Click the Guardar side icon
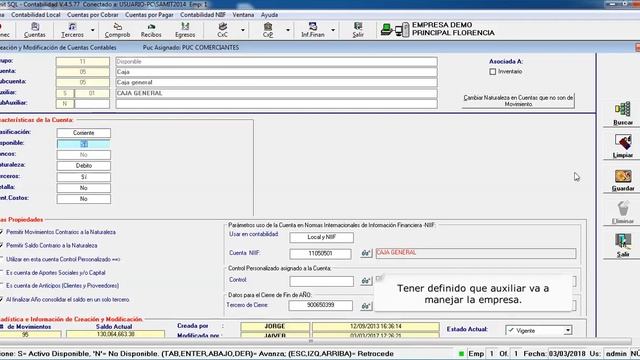 (623, 180)
